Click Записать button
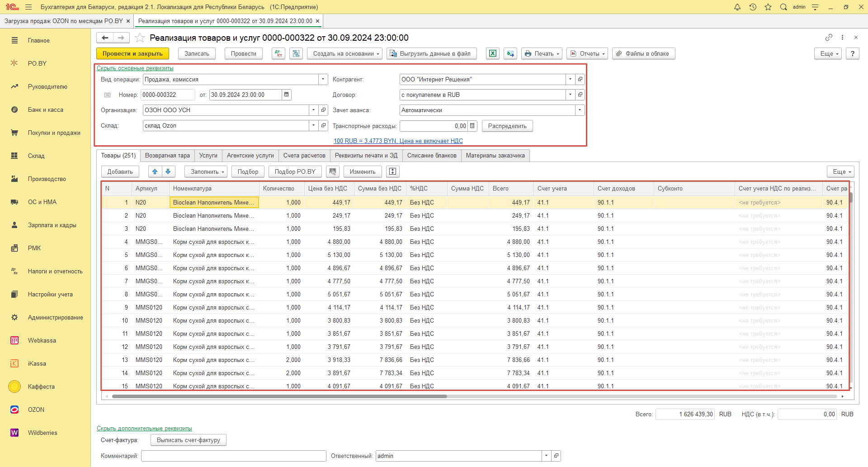868x467 pixels. 197,53
